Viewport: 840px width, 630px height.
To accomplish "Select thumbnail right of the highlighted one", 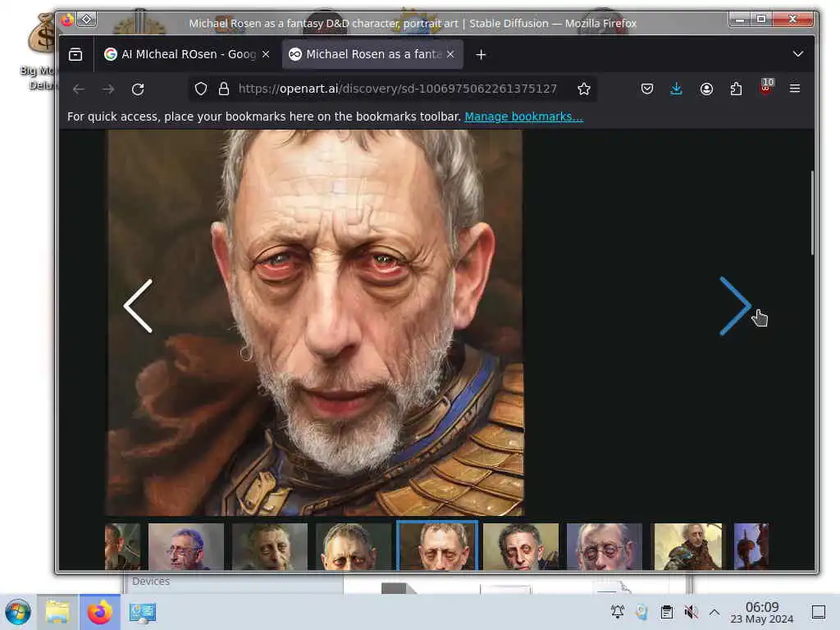I will pyautogui.click(x=521, y=546).
